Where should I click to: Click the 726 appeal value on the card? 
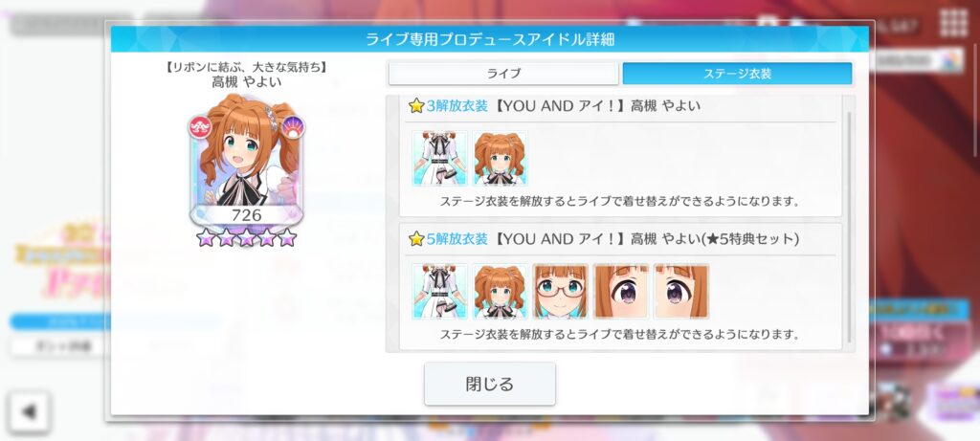click(246, 215)
